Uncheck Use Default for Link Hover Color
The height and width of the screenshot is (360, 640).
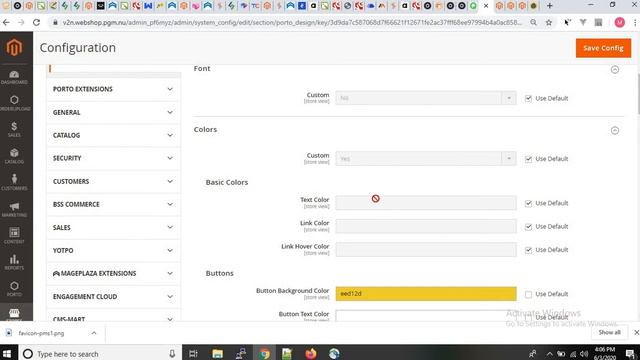pos(528,250)
